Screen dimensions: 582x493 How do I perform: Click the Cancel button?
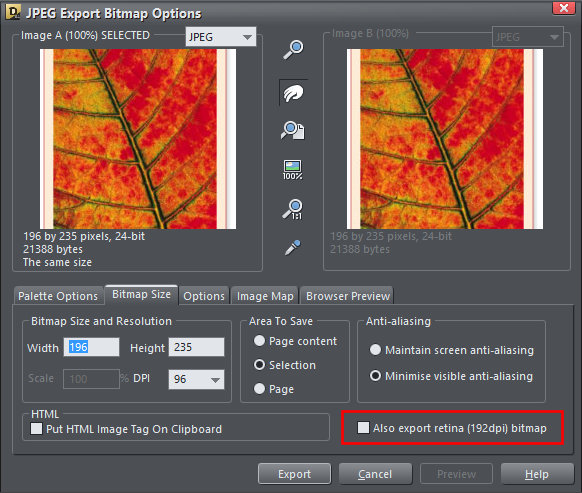pos(375,474)
